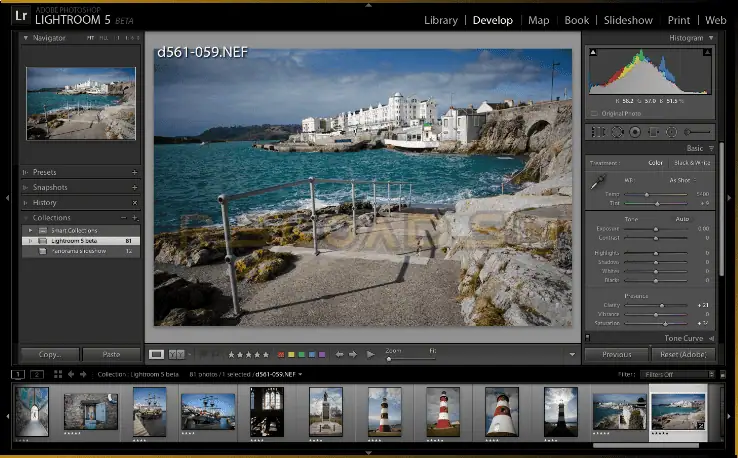Viewport: 738px width, 458px height.
Task: Expand the History panel
Action: coord(25,202)
